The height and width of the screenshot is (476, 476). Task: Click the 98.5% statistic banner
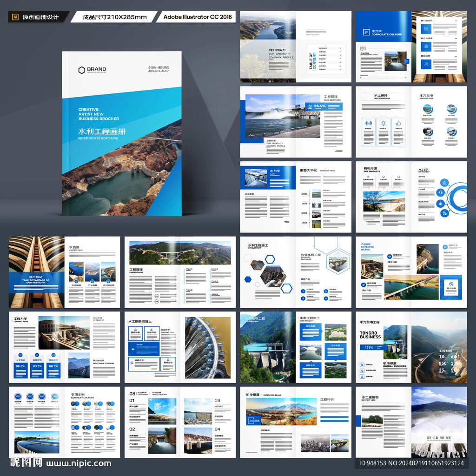(324, 106)
